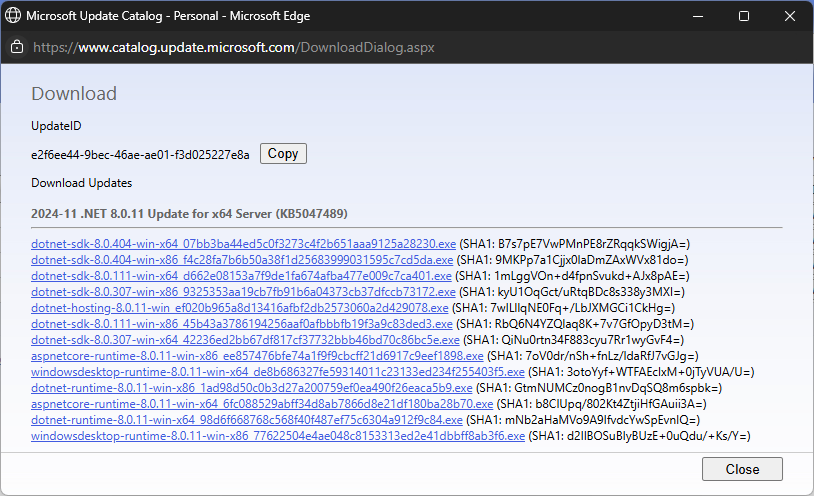This screenshot has width=814, height=496.
Task: Click the globe site icon in title bar
Action: [x=13, y=16]
